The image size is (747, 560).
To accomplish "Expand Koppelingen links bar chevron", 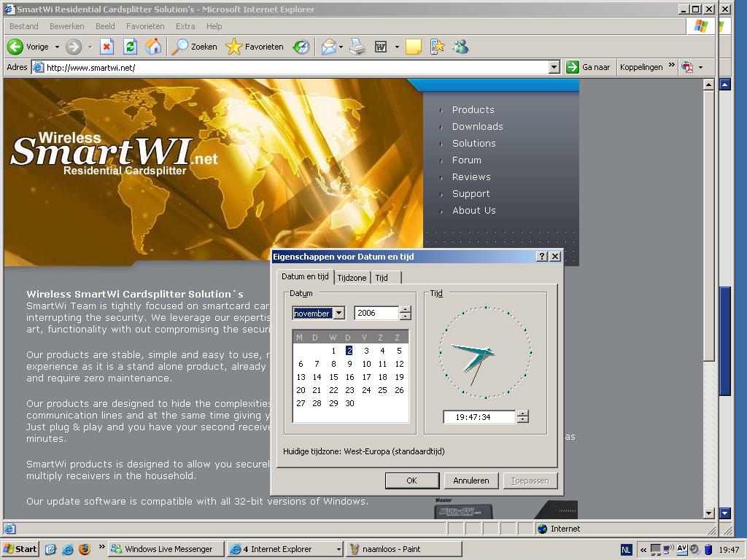I will click(x=672, y=65).
